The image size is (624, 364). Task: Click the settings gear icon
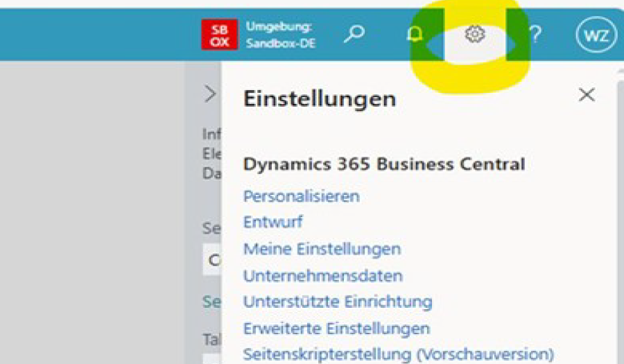(475, 33)
